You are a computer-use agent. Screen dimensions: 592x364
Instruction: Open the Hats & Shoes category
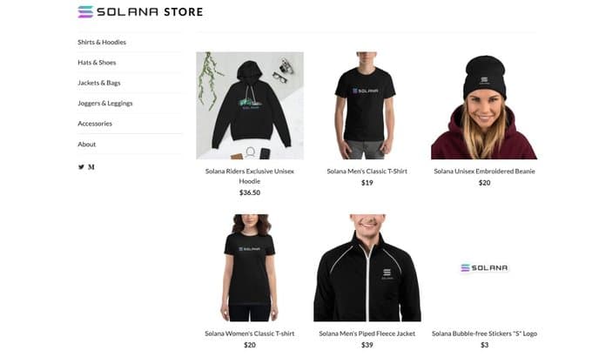97,63
